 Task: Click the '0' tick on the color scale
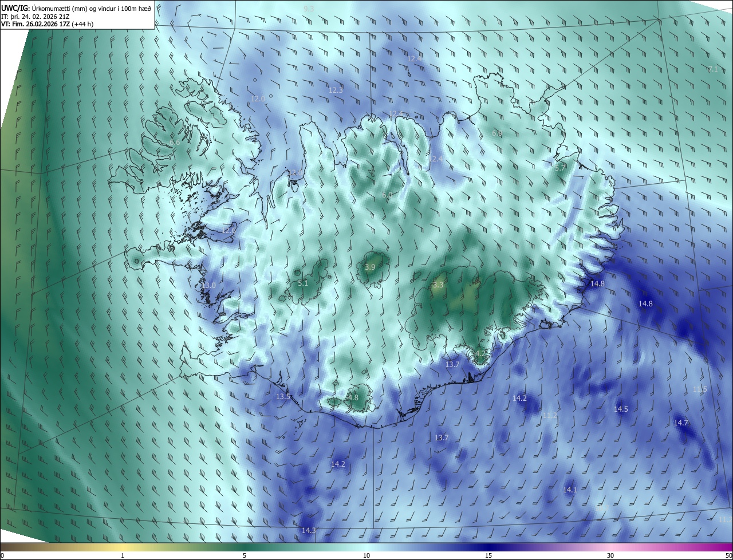[x=2, y=555]
